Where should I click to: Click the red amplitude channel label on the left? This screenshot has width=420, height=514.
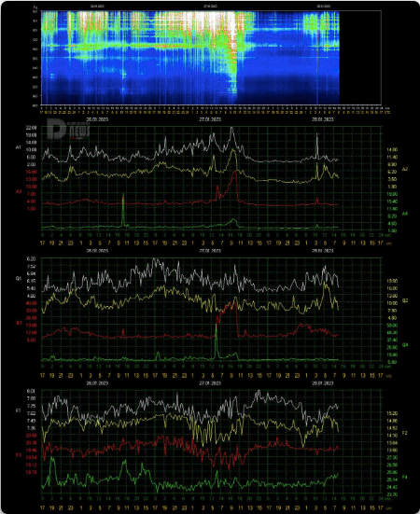19,191
